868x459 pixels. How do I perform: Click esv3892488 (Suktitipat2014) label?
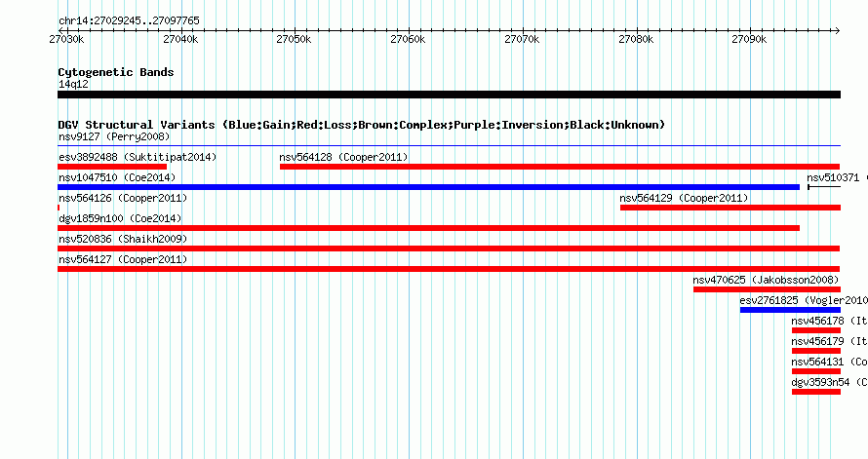pos(138,157)
